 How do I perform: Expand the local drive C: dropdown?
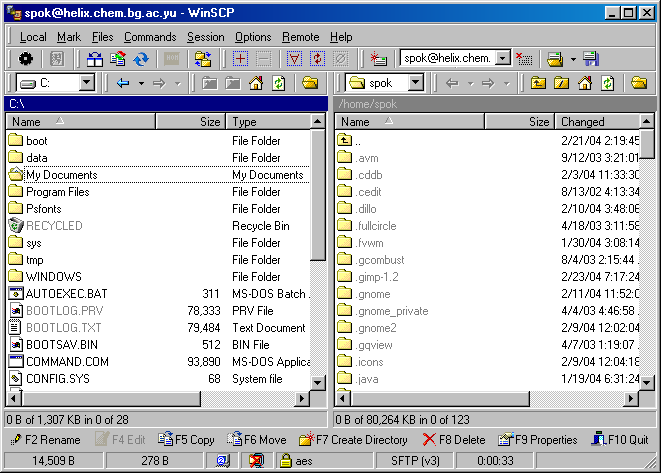point(86,83)
